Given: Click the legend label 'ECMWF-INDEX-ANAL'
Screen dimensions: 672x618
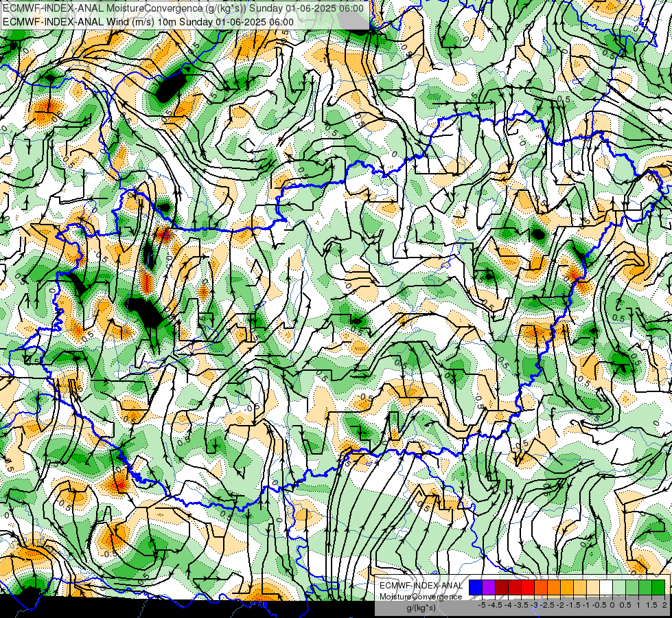Looking at the screenshot, I should pyautogui.click(x=421, y=586).
